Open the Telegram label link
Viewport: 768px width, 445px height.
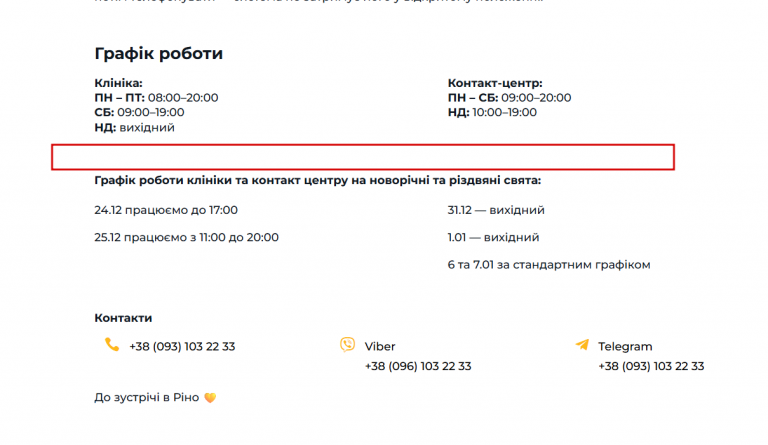coord(625,347)
